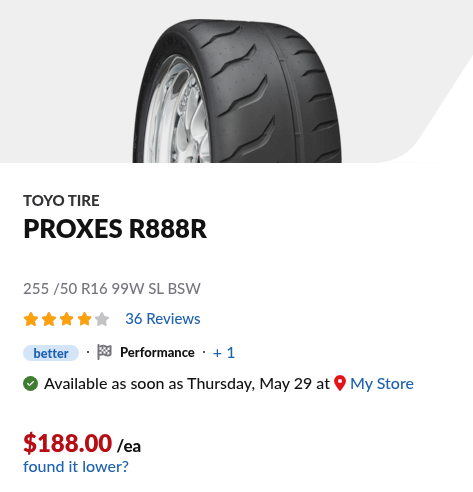Expand the '+ 1' additional categories link
This screenshot has width=473, height=492.
(224, 353)
